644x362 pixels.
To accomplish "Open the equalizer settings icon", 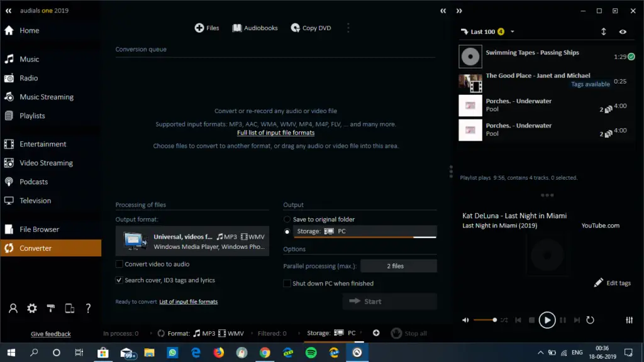I will pyautogui.click(x=629, y=320).
